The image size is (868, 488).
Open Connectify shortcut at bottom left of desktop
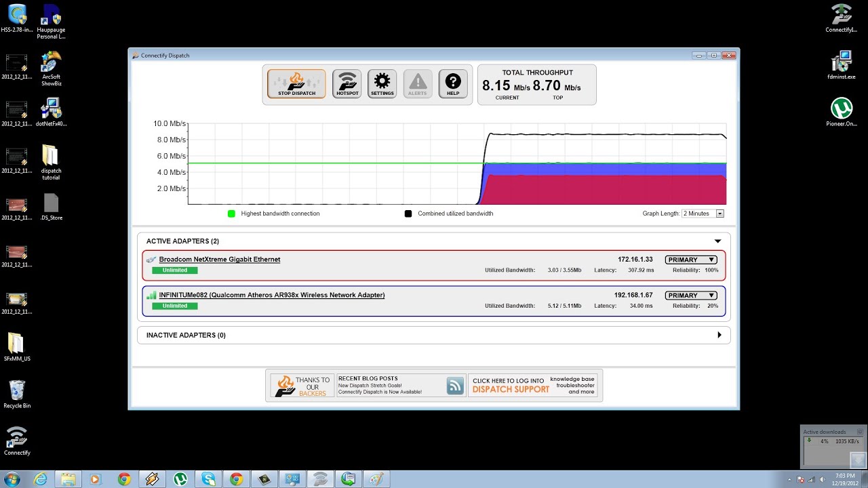tap(17, 441)
